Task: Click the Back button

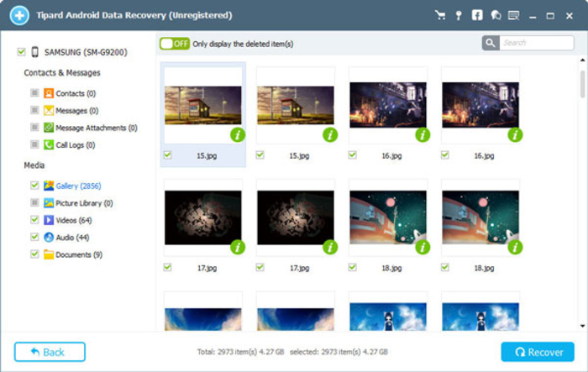Action: 50,352
